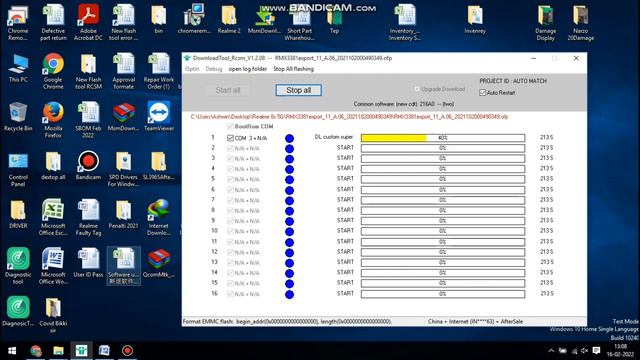Click the open log folder menu item
The image size is (640, 360).
[248, 69]
